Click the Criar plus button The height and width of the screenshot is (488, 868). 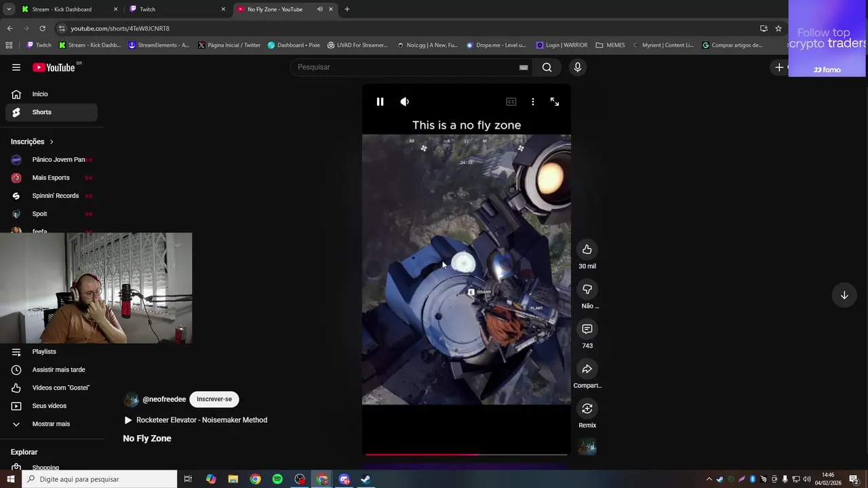(x=780, y=67)
